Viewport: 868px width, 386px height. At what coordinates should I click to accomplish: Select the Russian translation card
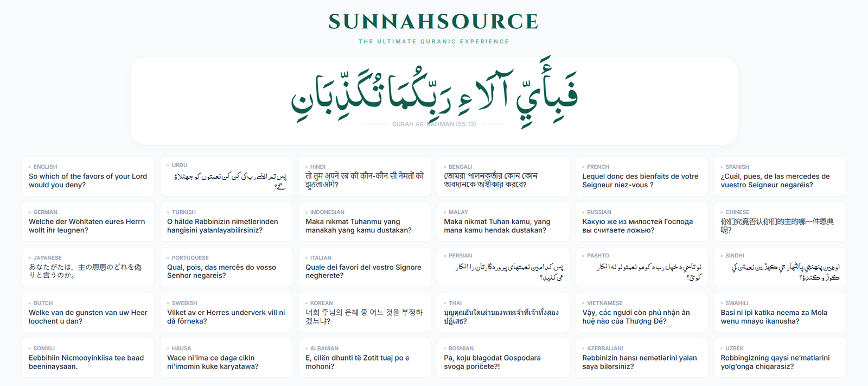641,222
